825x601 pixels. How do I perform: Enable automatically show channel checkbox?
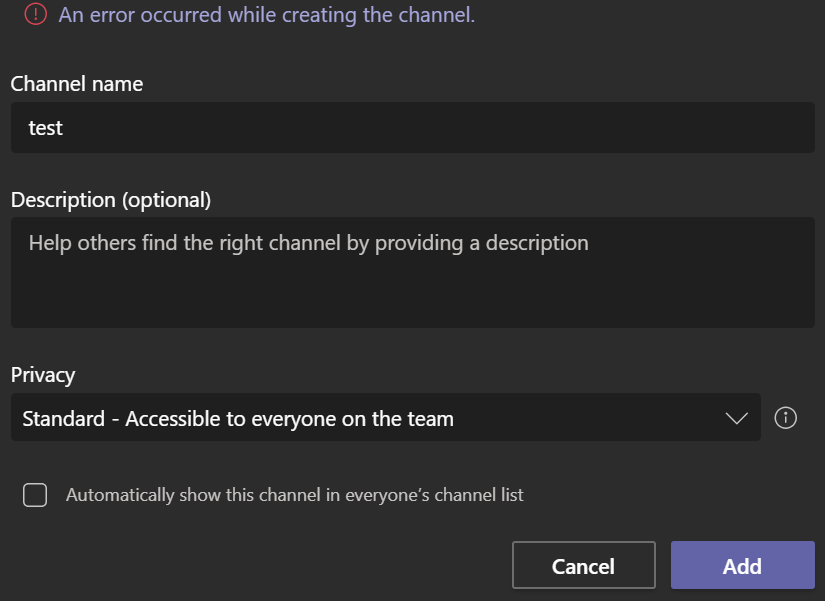(35, 495)
